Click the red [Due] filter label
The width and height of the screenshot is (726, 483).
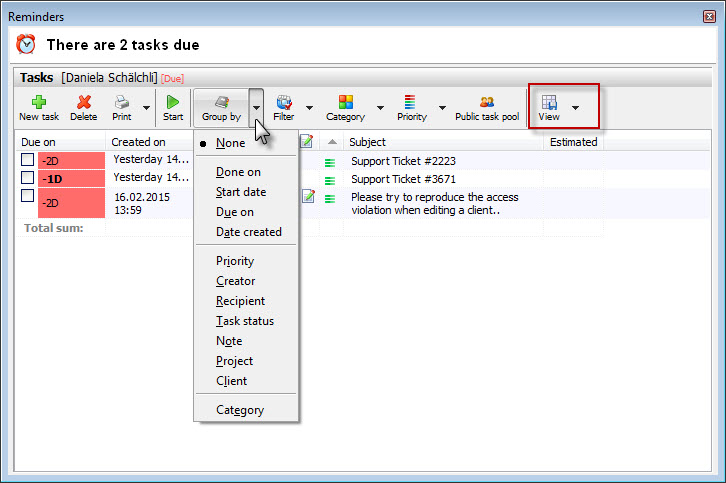(x=172, y=79)
